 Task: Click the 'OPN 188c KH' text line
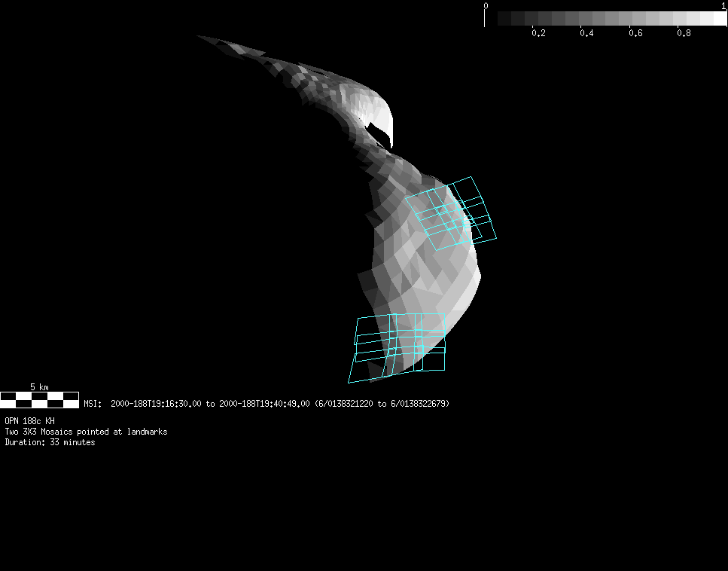(29, 421)
